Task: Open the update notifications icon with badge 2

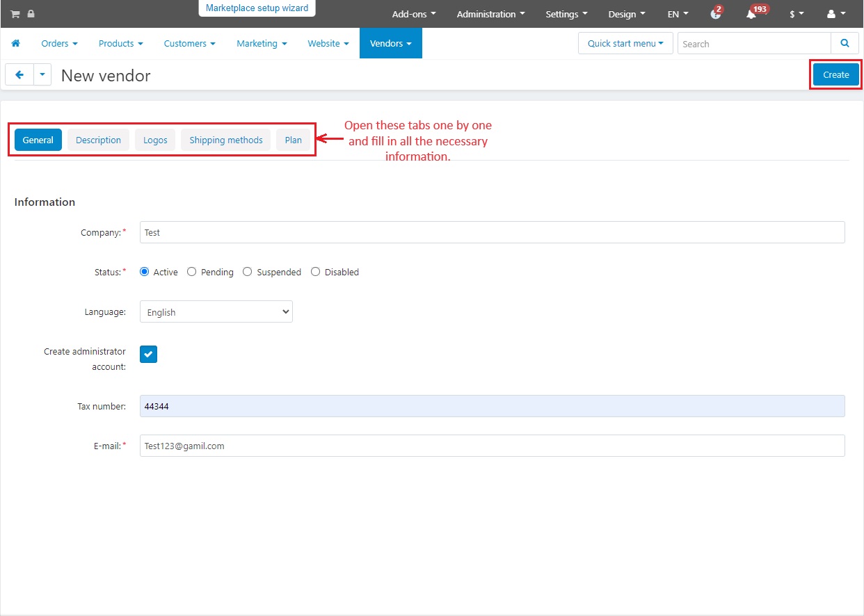Action: 716,13
